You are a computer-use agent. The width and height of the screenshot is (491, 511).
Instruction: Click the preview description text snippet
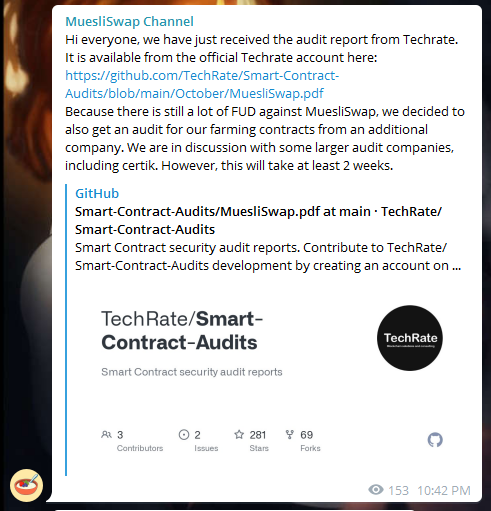point(268,256)
